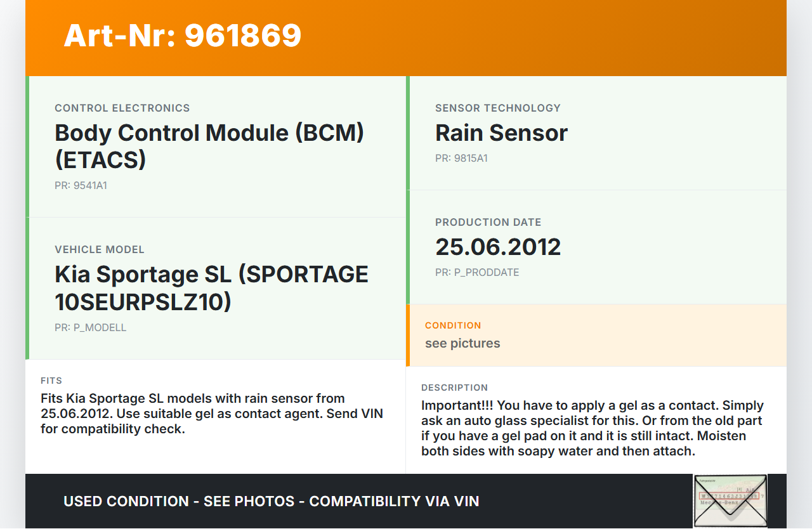The width and height of the screenshot is (812, 529).
Task: Click the 'USED CONDITION - SEE PHOTOS' footer banner
Action: pos(272,501)
